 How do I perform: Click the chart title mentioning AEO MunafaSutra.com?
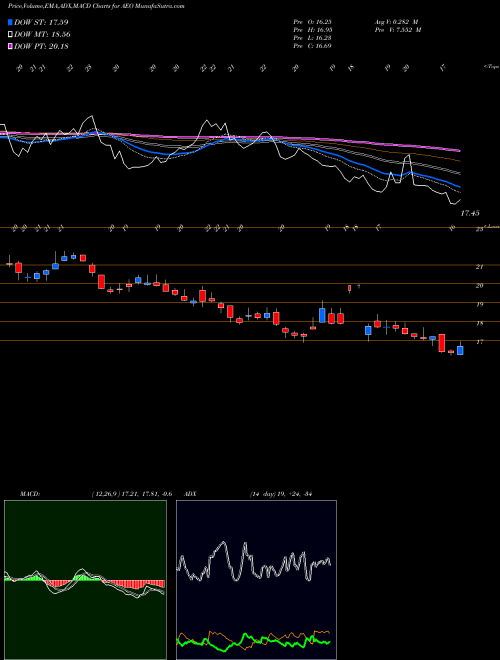(x=96, y=6)
